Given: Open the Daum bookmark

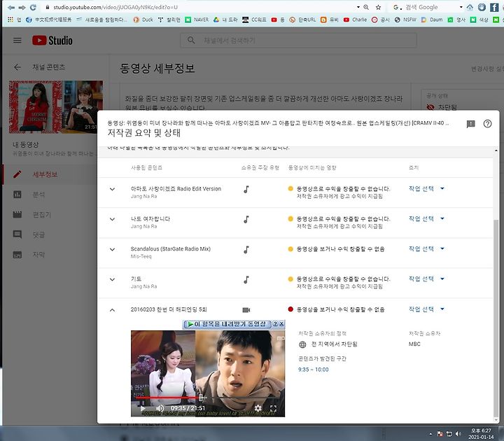Looking at the screenshot, I should [x=432, y=20].
